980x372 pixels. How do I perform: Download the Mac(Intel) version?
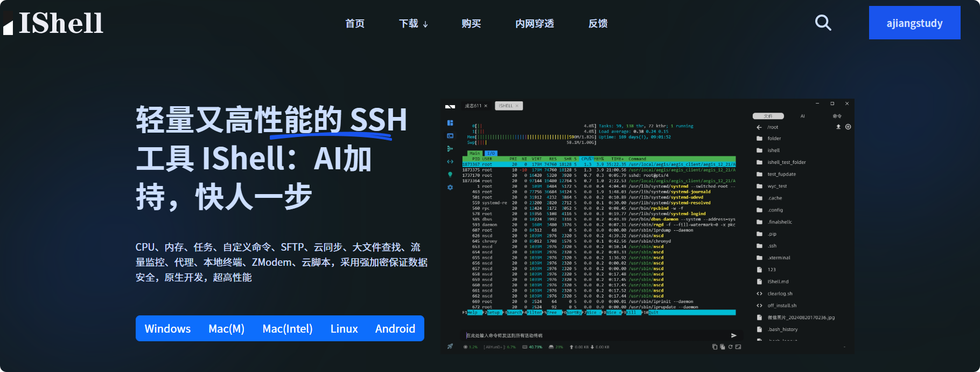[288, 329]
